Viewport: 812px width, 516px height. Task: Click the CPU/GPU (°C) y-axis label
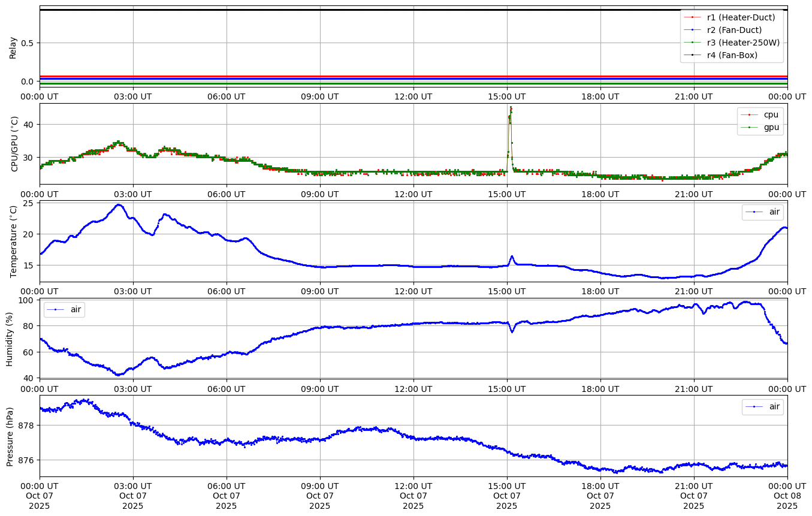(x=15, y=144)
